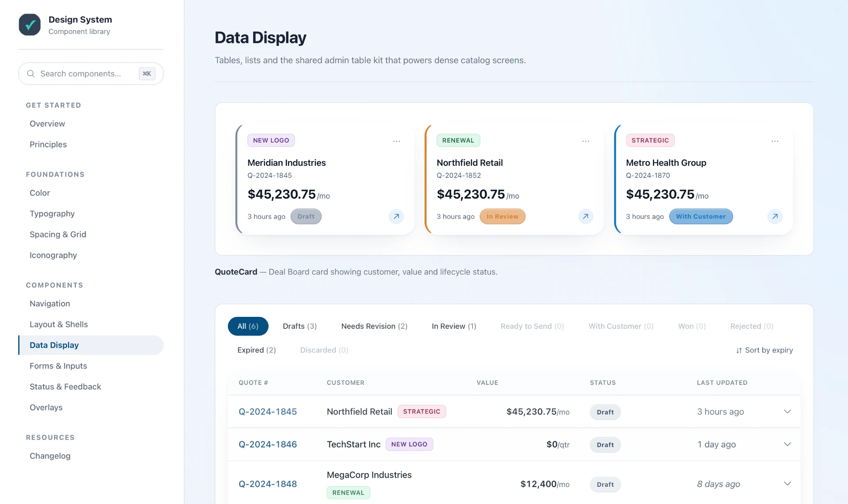Click in the Search components field
The width and height of the screenshot is (848, 504).
(x=91, y=74)
